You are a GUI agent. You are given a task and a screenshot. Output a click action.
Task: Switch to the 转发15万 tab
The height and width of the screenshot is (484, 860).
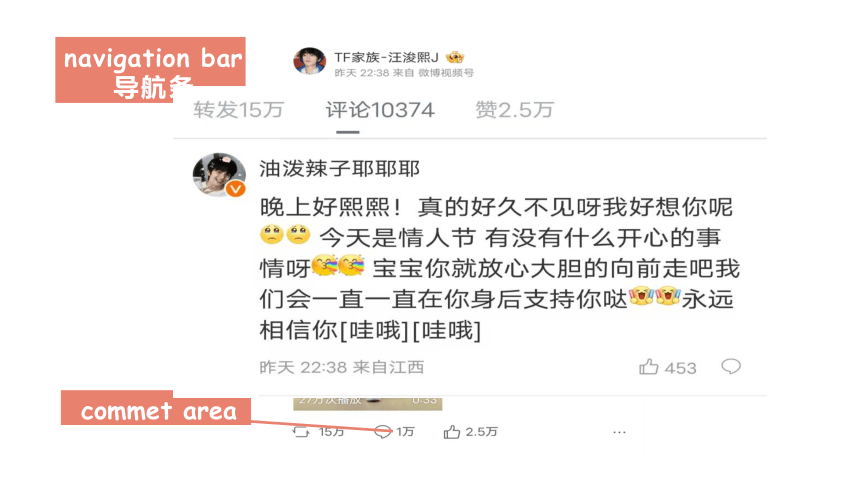tap(238, 110)
